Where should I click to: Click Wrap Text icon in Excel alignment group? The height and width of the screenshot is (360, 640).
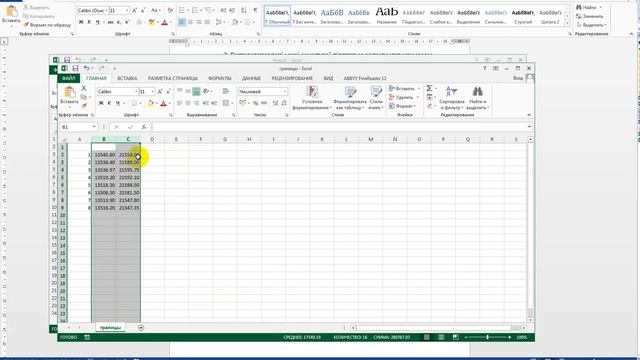point(225,91)
